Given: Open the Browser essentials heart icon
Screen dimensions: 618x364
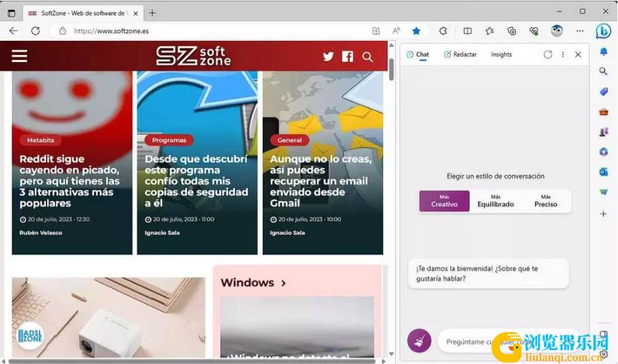Looking at the screenshot, I should coord(534,31).
